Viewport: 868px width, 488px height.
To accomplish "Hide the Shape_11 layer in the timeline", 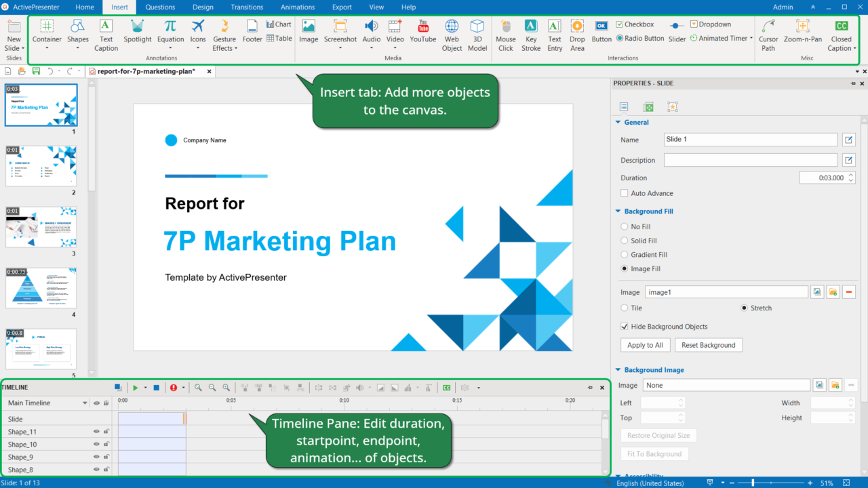I will point(95,431).
